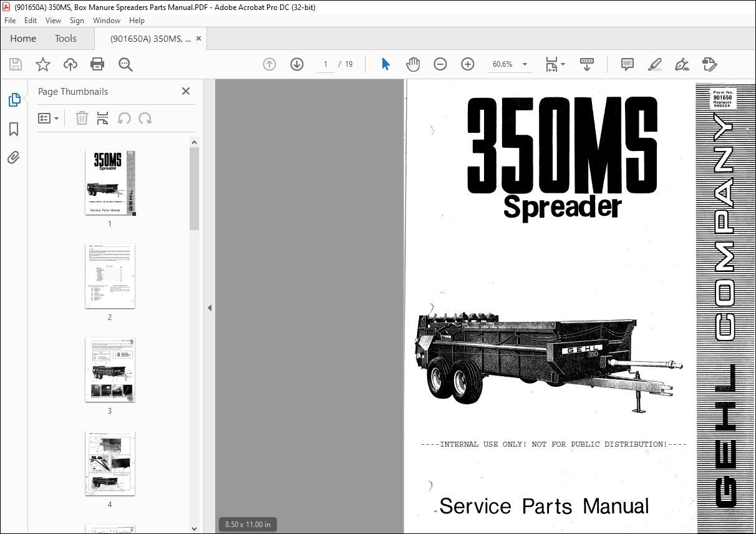
Task: Star the document as favorite
Action: click(x=42, y=64)
